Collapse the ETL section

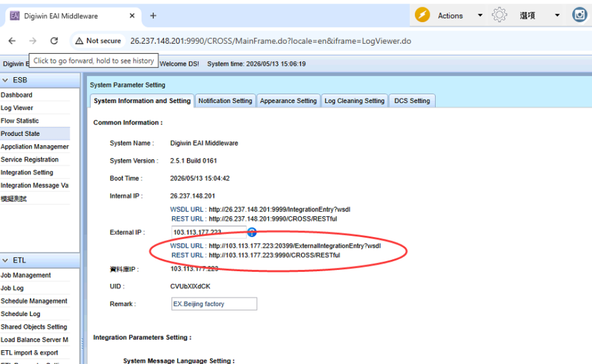pyautogui.click(x=5, y=260)
